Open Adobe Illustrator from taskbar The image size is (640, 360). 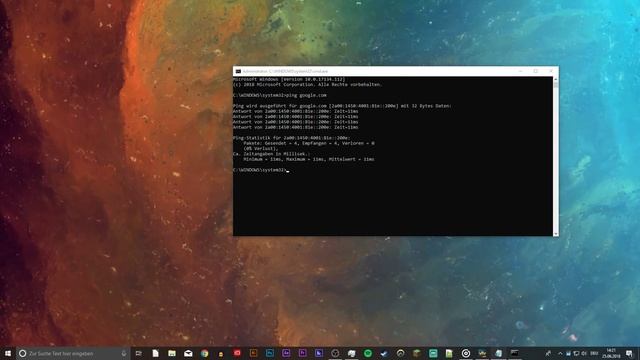click(x=253, y=353)
